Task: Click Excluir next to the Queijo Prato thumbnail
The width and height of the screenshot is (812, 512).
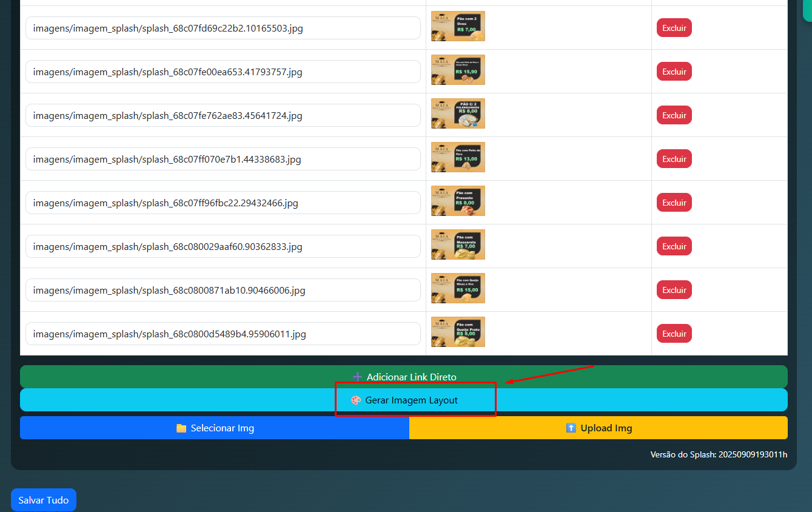Action: pyautogui.click(x=674, y=334)
